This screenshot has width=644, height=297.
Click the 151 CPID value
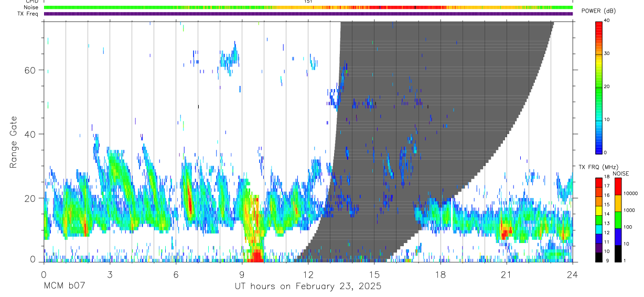pyautogui.click(x=308, y=2)
